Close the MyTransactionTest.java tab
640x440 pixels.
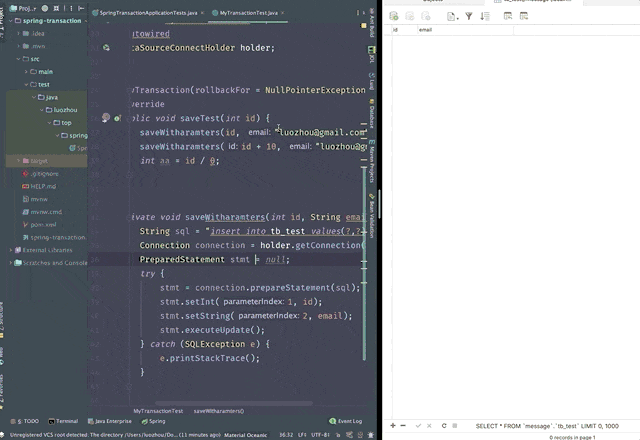(x=282, y=13)
